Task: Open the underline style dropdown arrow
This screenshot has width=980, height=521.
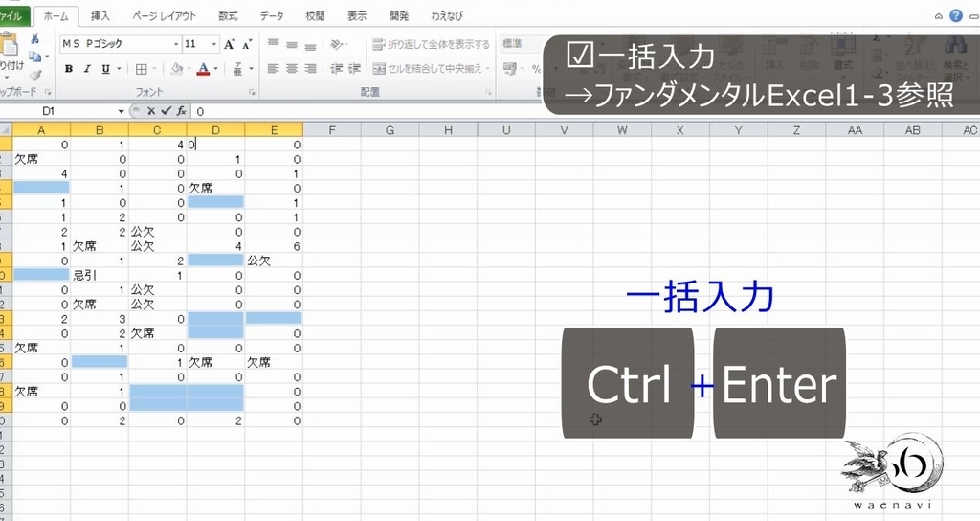Action: tap(119, 69)
